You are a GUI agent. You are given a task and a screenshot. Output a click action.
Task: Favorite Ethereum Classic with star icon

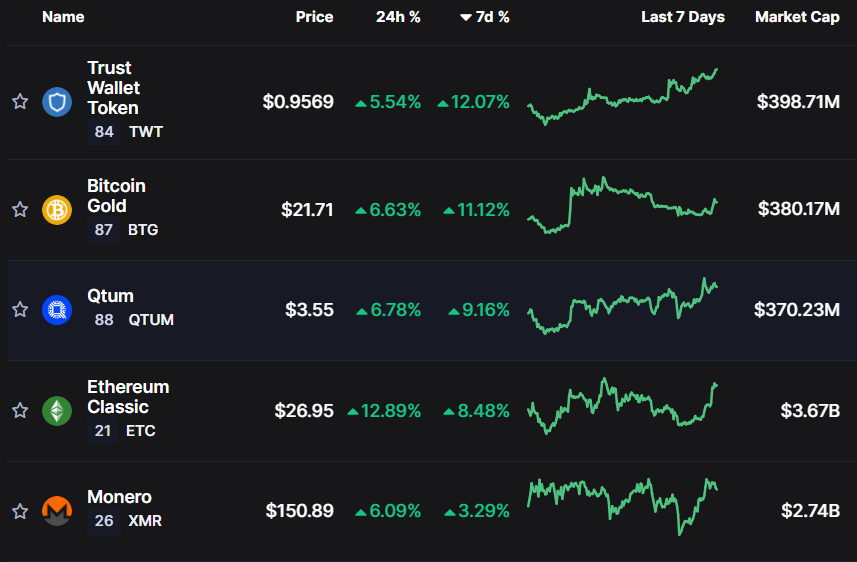(19, 410)
